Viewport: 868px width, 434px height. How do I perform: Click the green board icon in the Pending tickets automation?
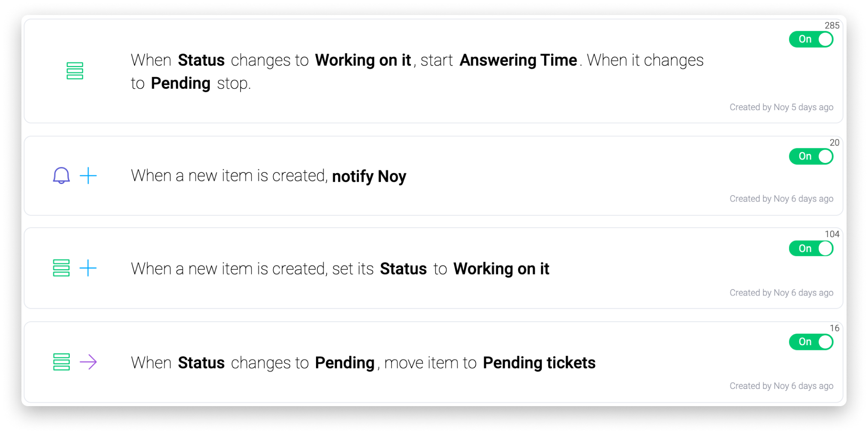tap(61, 362)
